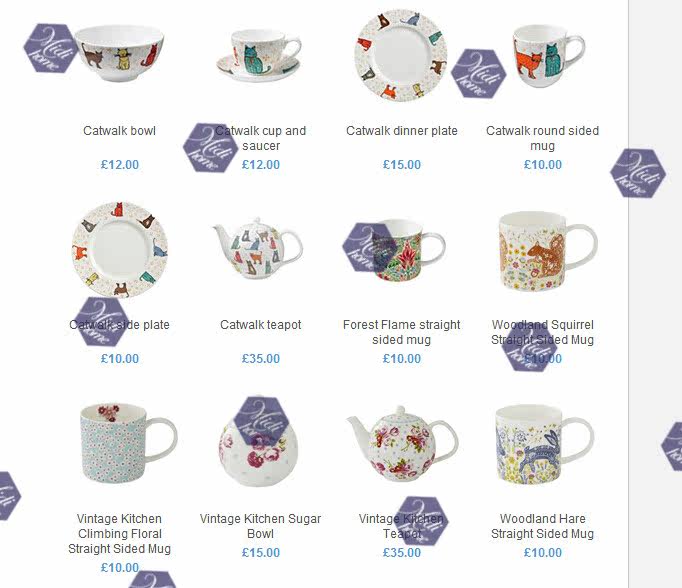Open the Catwalk dinner plate link
Image resolution: width=682 pixels, height=588 pixels.
pyautogui.click(x=401, y=131)
